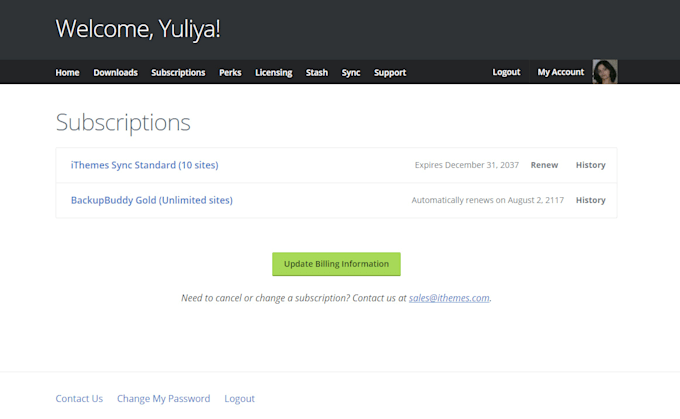Click the Update Billing Information button
Screen dimensions: 680x419
point(337,264)
